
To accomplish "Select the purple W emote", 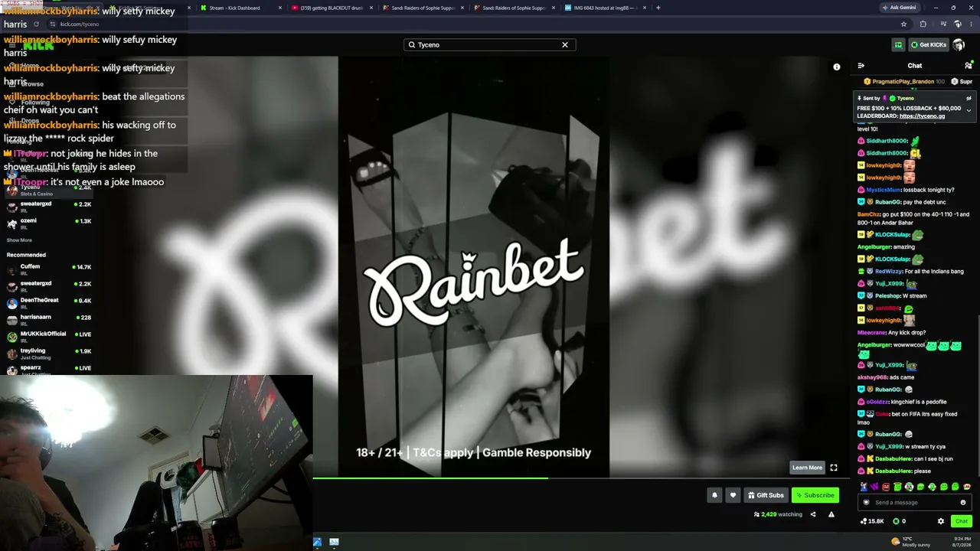I will 874,487.
